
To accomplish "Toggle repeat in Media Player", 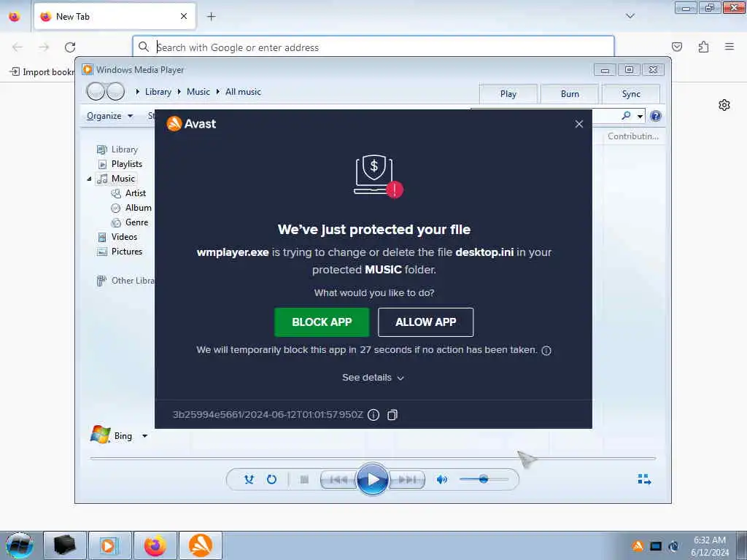I will coord(271,479).
